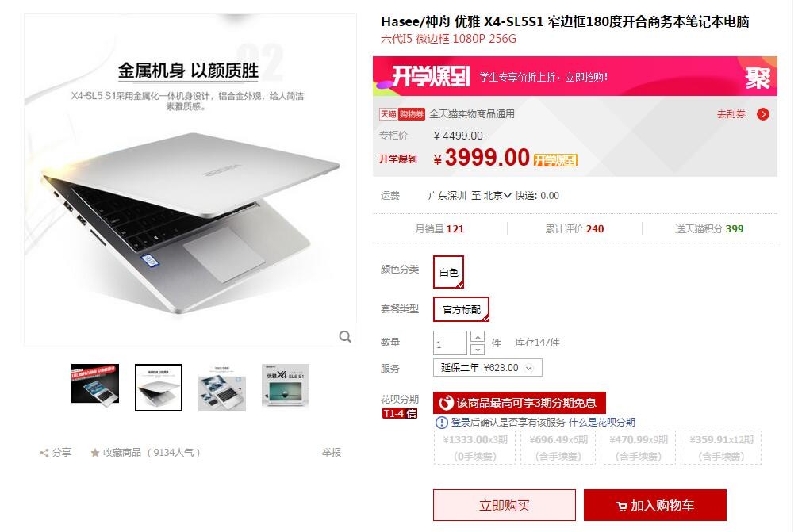Click the red arrow icon beside 去刮券
Image resolution: width=802 pixels, height=532 pixels.
click(x=762, y=114)
